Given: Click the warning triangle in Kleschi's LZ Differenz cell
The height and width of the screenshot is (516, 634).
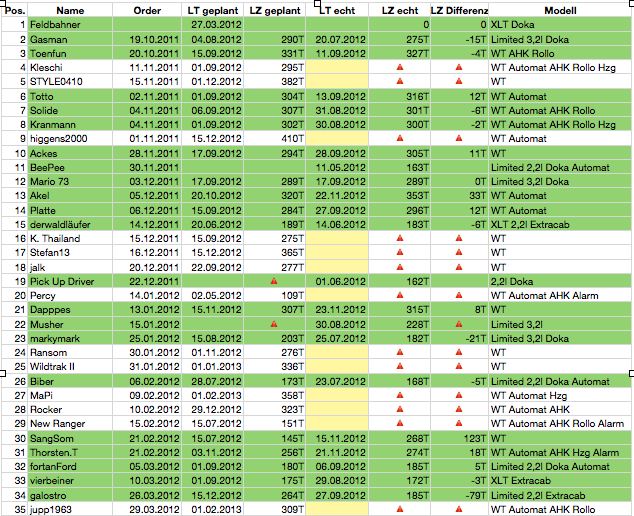Looking at the screenshot, I should [459, 67].
